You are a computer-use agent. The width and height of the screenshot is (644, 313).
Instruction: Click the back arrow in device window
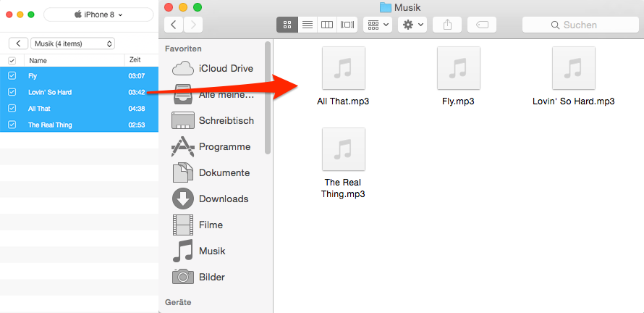[x=18, y=43]
